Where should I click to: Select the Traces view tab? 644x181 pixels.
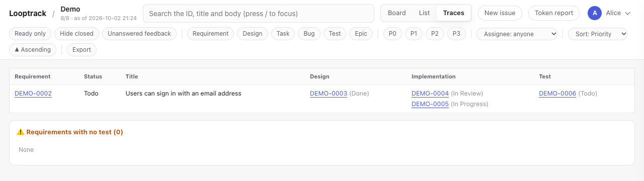[x=453, y=13]
